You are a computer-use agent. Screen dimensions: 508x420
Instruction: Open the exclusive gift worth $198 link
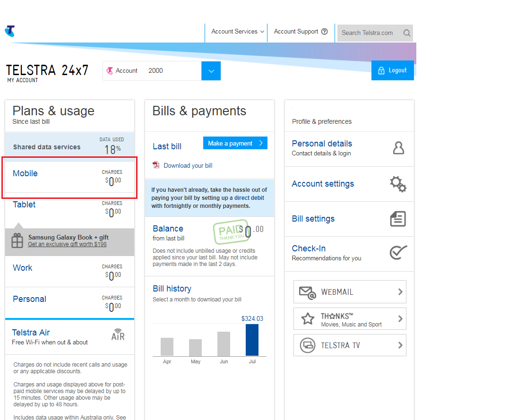point(67,244)
